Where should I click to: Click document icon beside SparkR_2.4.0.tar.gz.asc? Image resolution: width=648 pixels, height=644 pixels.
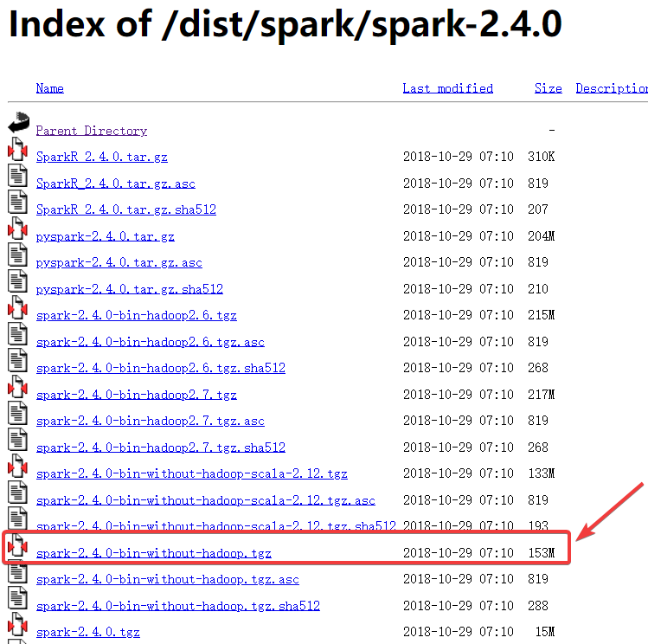coord(17,175)
